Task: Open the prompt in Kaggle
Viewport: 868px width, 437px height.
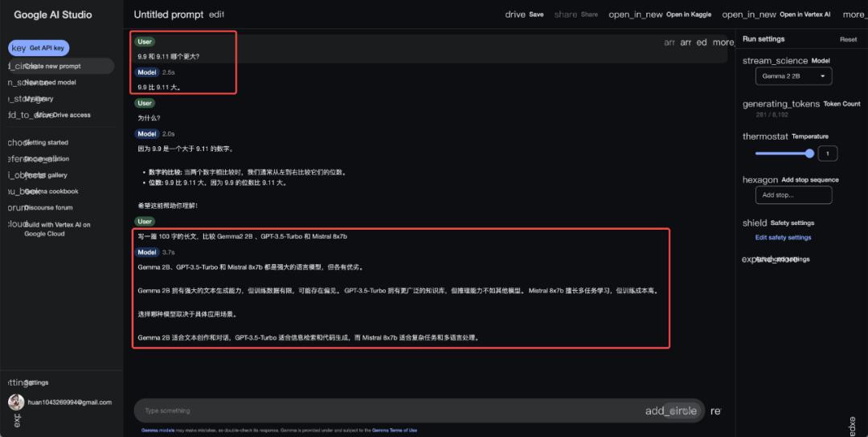Action: pyautogui.click(x=660, y=14)
